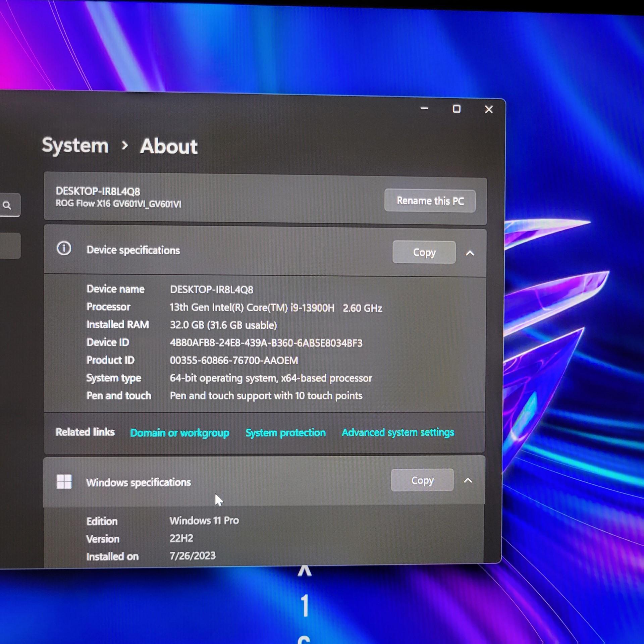Select Pen and touch support value
The width and height of the screenshot is (644, 644).
click(266, 396)
